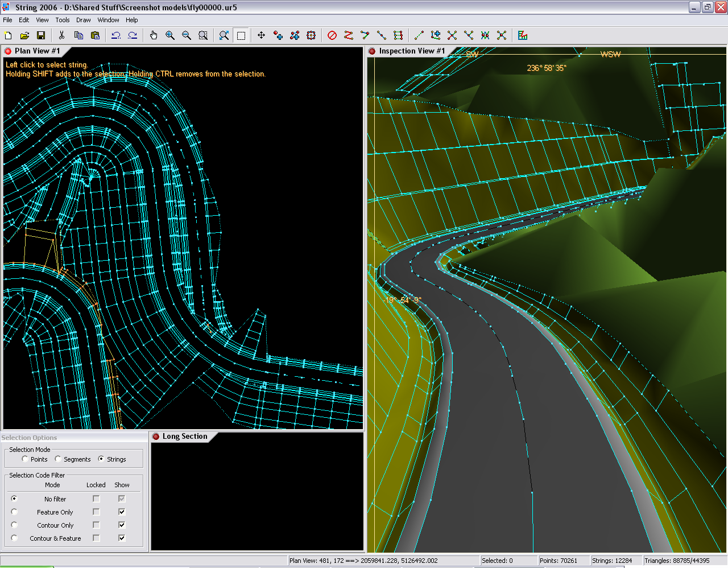728x568 pixels.
Task: Select the Segments selection mode
Action: [x=58, y=459]
